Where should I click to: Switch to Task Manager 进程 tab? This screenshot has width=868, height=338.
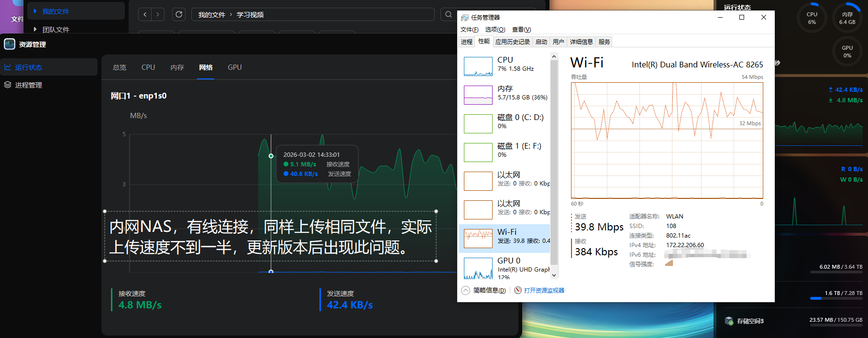click(467, 42)
